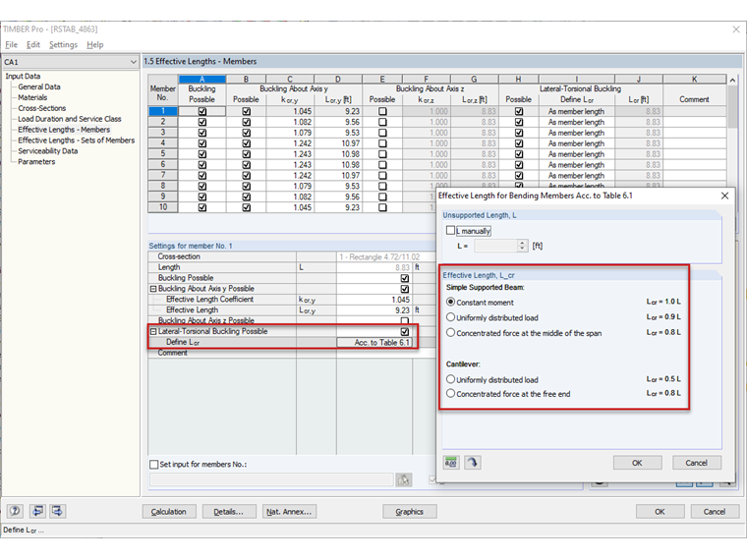The height and width of the screenshot is (560, 747).
Task: Toggle Buckling Possible checkbox in member settings
Action: (405, 278)
